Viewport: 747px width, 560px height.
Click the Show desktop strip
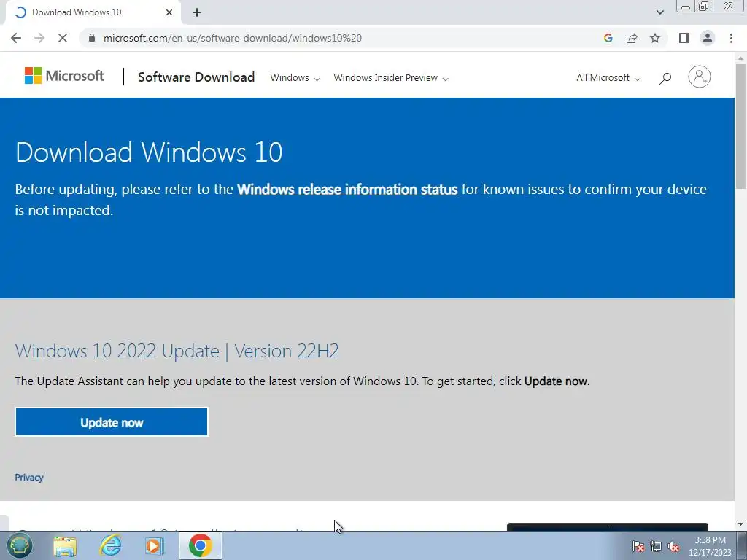click(x=742, y=545)
